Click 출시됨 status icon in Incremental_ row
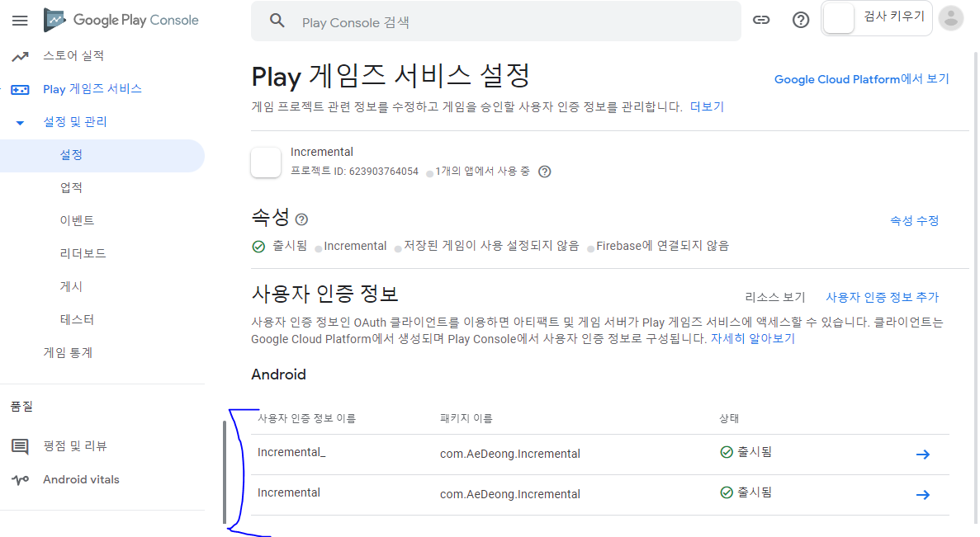980x537 pixels. pos(727,452)
